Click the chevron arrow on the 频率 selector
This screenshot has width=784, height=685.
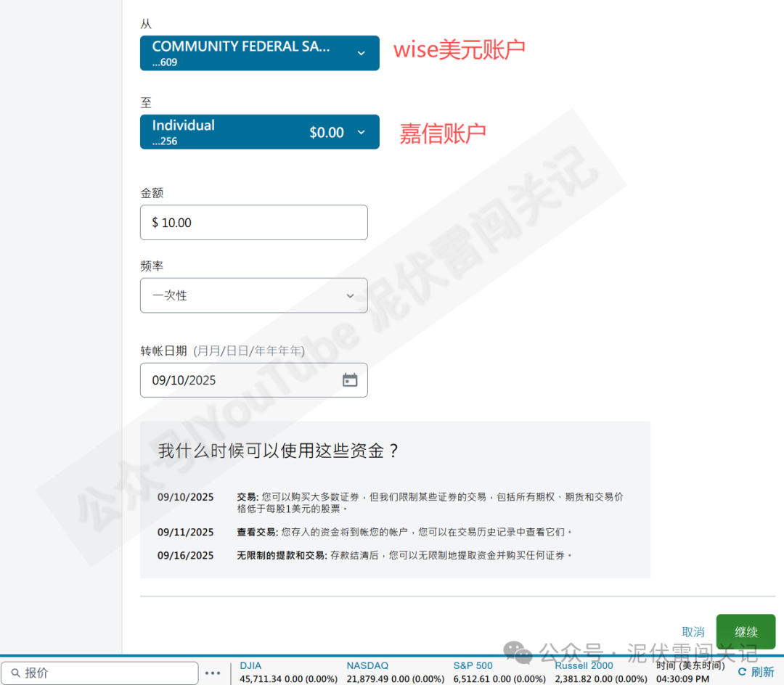pos(350,295)
